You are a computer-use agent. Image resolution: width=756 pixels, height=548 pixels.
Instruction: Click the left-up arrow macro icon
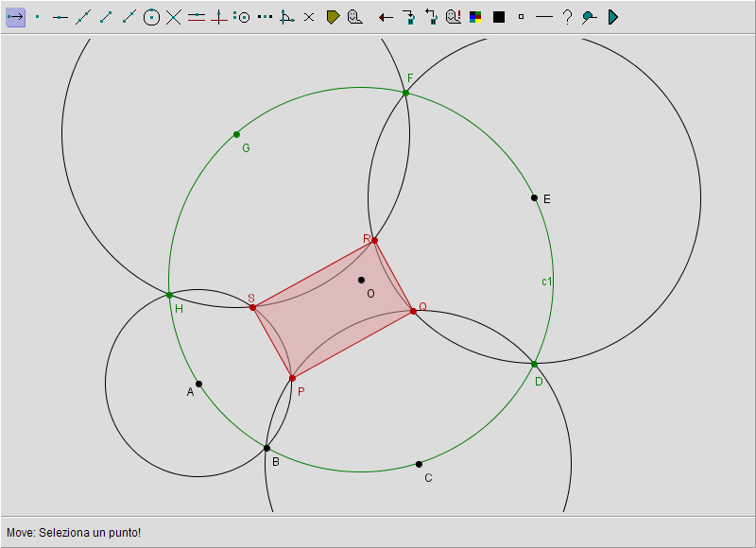pos(431,17)
